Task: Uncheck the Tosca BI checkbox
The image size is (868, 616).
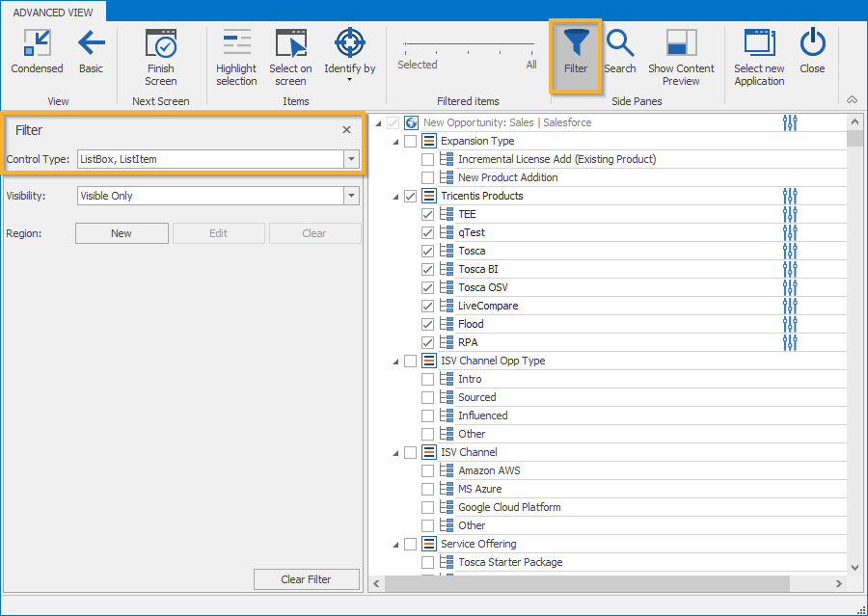Action: click(x=427, y=269)
